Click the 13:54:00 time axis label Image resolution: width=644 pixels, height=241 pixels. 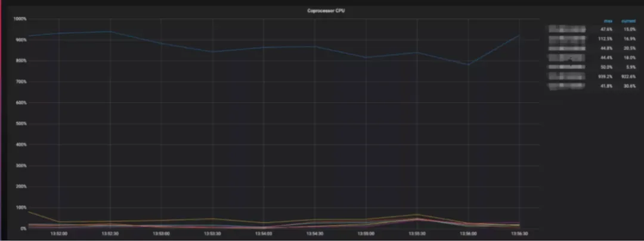pyautogui.click(x=264, y=234)
